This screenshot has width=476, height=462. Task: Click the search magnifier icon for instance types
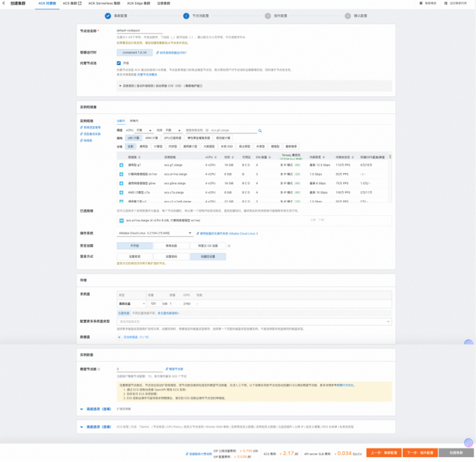click(x=260, y=131)
